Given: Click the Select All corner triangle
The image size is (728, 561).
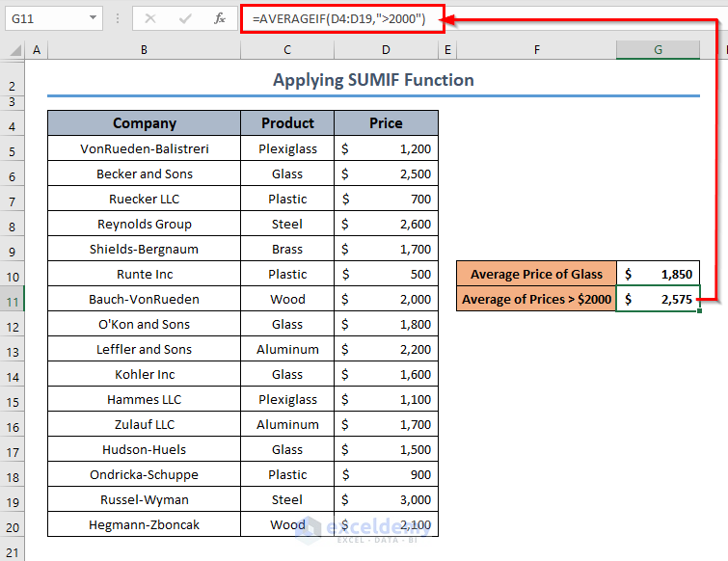Looking at the screenshot, I should [x=12, y=50].
